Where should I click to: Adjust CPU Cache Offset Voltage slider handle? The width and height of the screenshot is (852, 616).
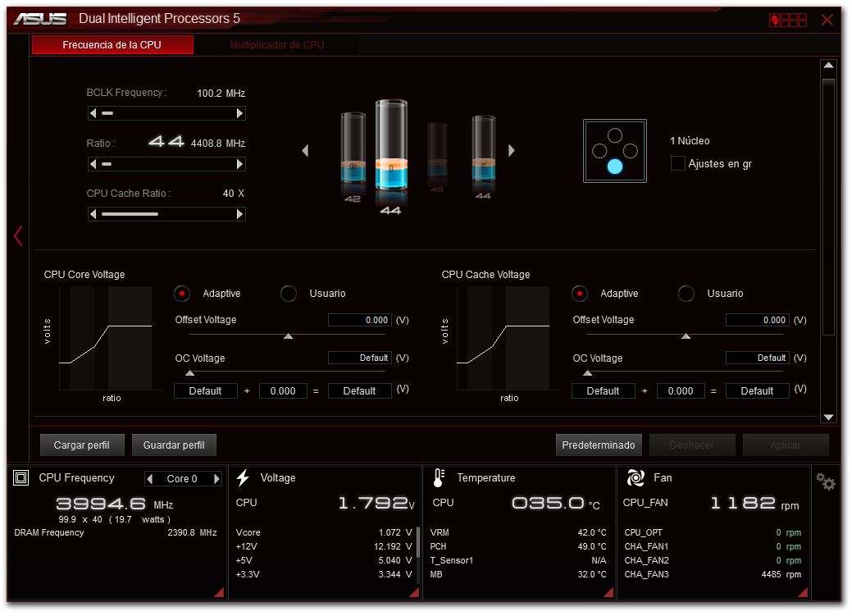tap(686, 336)
